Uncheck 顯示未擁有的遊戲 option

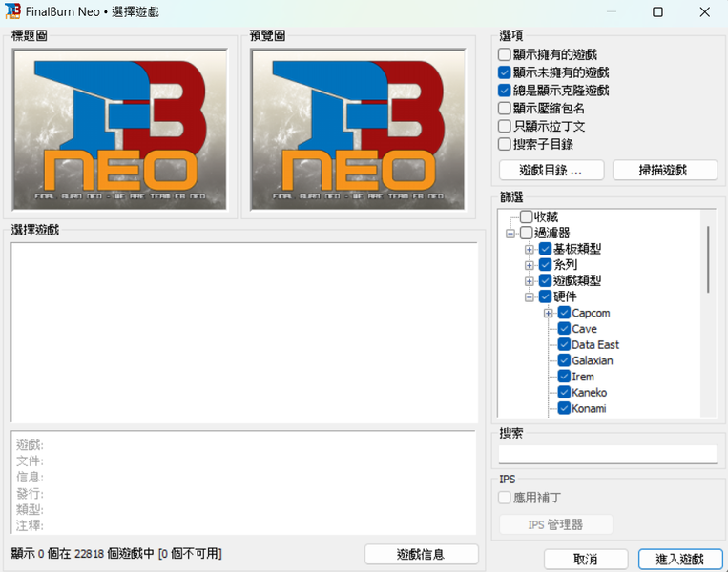504,72
